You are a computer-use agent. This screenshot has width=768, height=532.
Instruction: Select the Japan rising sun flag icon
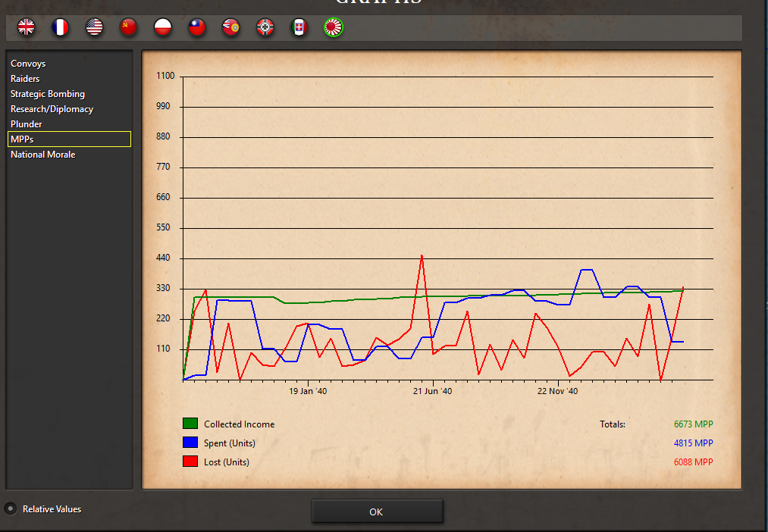click(x=334, y=27)
